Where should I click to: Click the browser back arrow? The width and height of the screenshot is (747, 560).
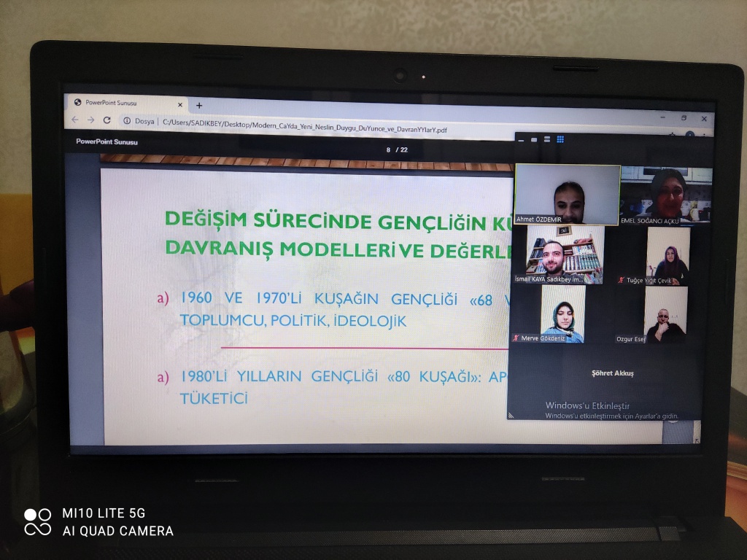tap(75, 120)
